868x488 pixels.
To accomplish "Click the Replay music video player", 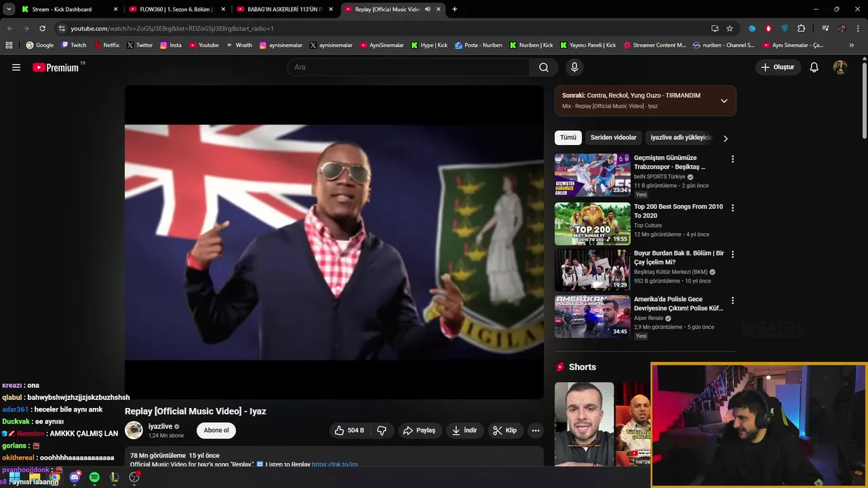I will (x=334, y=242).
